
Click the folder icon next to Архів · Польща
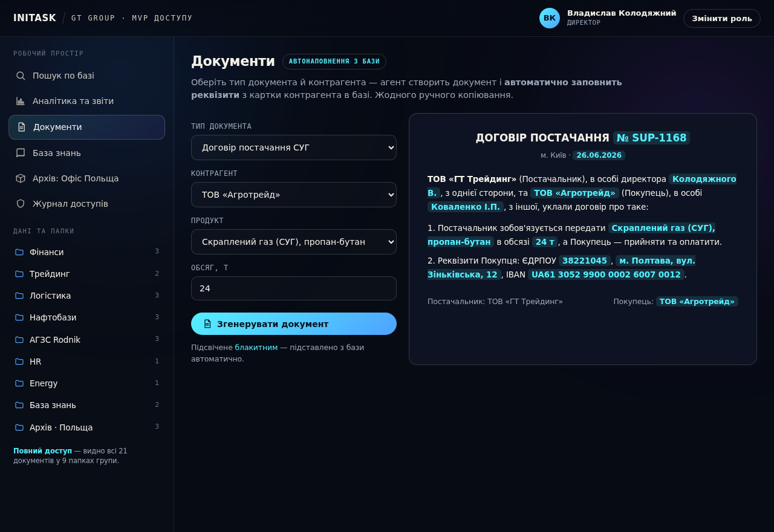[x=19, y=427]
